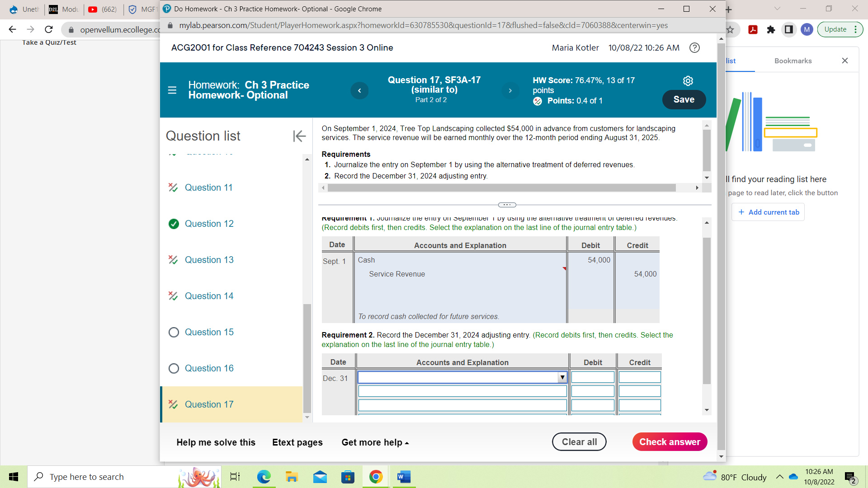Select Question 15 in the question list
Viewport: 868px width, 488px height.
(209, 332)
